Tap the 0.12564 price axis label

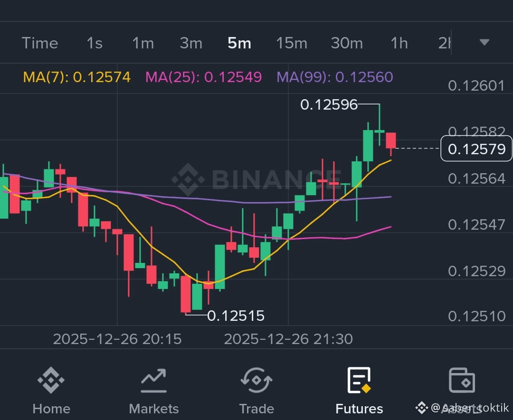(476, 179)
